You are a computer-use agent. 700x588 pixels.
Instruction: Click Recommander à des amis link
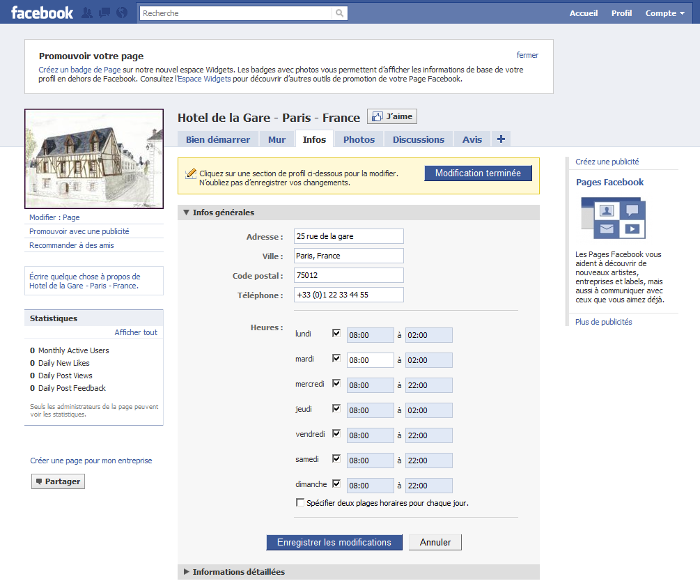pyautogui.click(x=72, y=245)
